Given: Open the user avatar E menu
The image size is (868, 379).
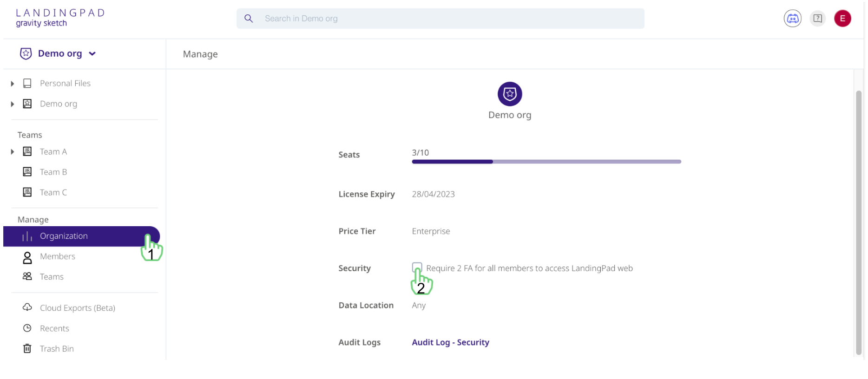Looking at the screenshot, I should 842,19.
